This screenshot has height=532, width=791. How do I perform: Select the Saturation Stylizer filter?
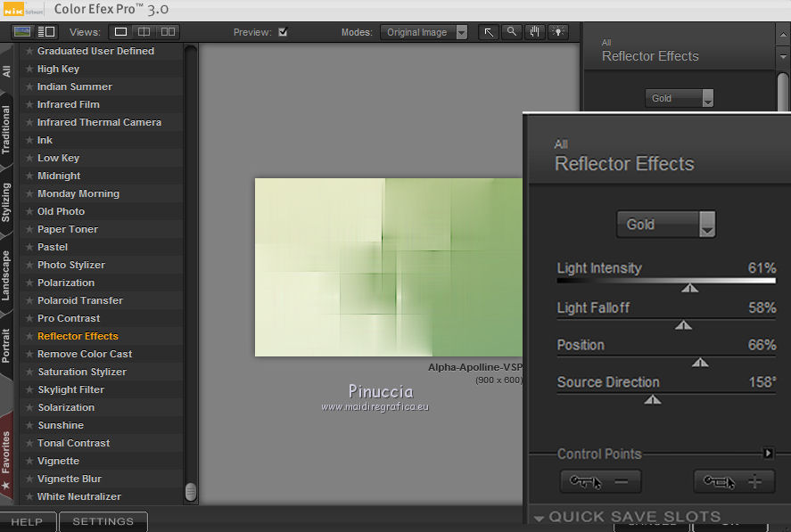point(82,372)
